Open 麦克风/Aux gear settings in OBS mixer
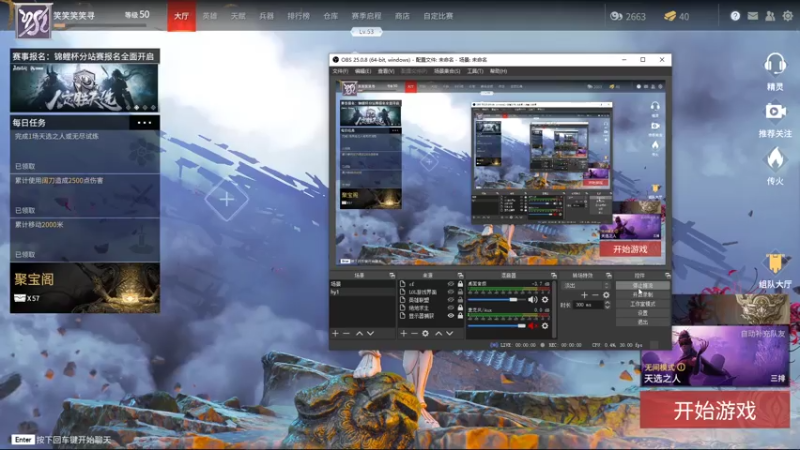 [545, 326]
